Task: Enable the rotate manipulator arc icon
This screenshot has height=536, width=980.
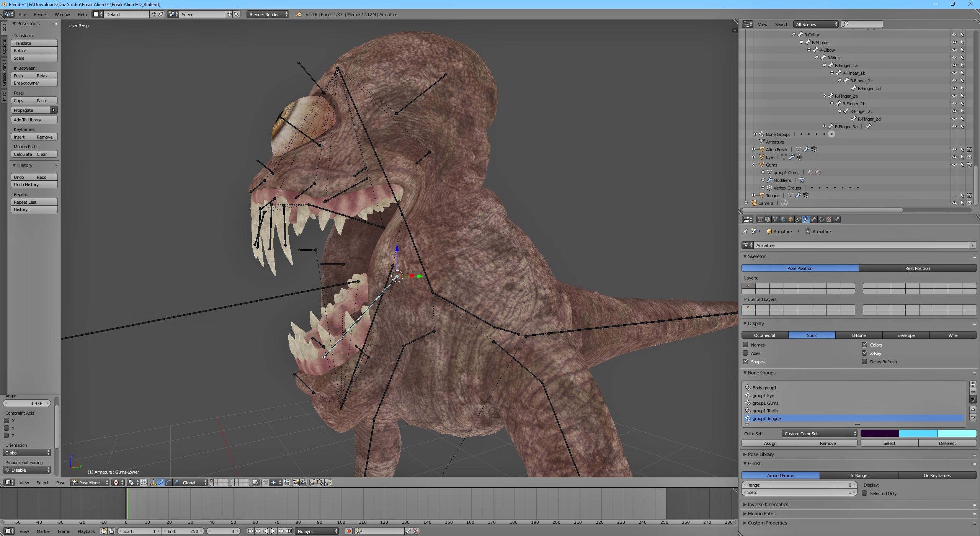Action: (x=168, y=482)
